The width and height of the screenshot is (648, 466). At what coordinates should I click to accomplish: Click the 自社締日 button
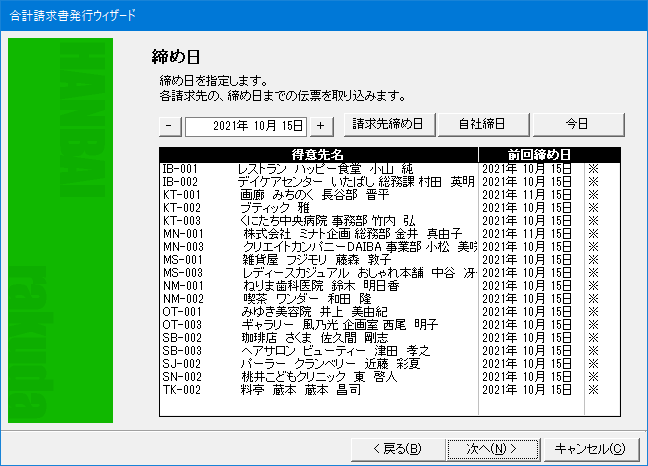pos(483,124)
